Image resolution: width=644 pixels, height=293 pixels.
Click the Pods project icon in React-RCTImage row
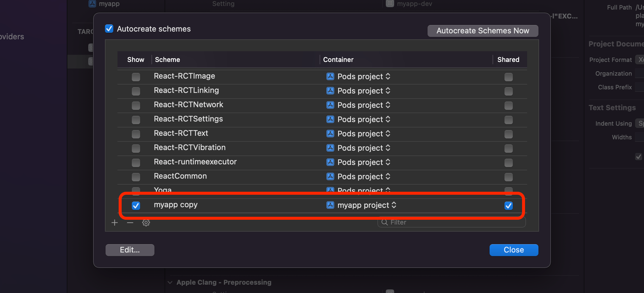(x=330, y=77)
